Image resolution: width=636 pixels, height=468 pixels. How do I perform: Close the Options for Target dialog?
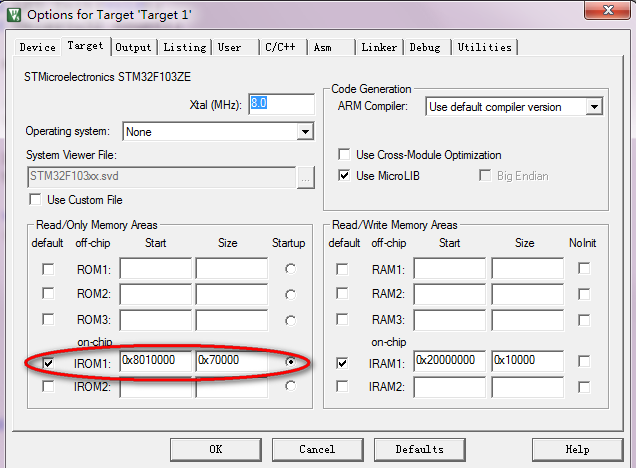coord(608,10)
